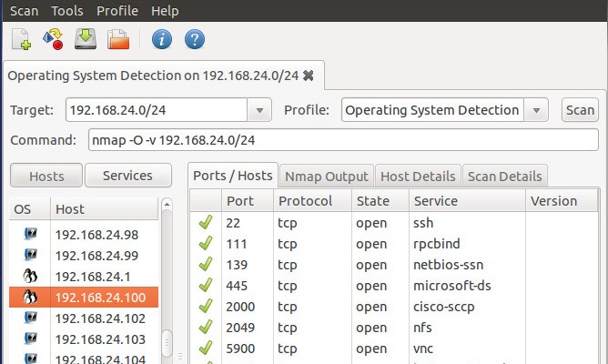
Task: Sort by the Protocol column header
Action: point(312,201)
